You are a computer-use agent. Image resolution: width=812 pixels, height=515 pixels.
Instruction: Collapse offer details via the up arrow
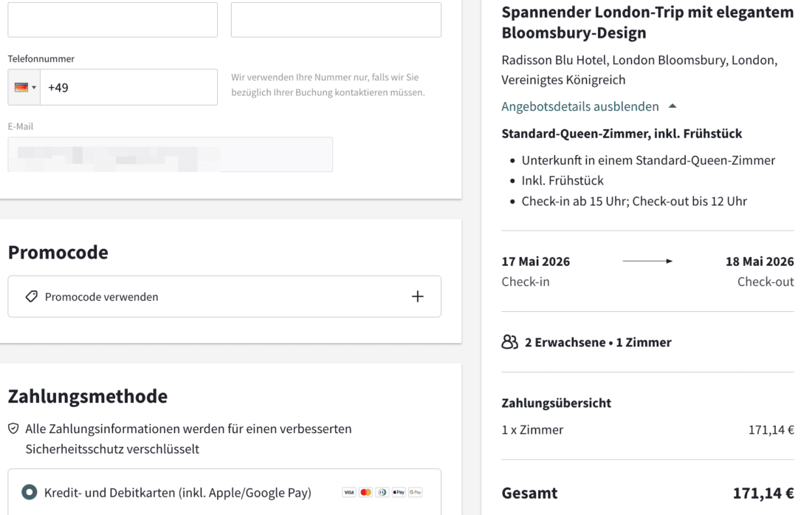point(672,106)
